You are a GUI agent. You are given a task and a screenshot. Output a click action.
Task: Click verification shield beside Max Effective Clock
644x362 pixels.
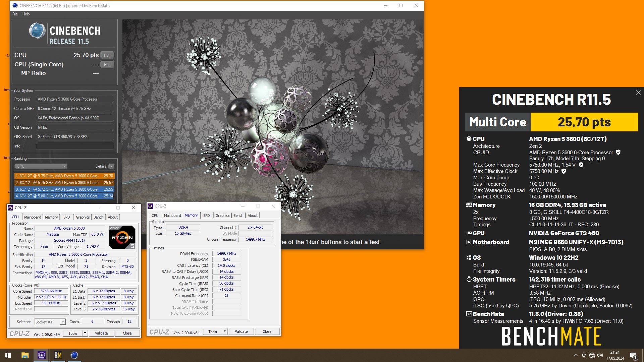pyautogui.click(x=564, y=171)
